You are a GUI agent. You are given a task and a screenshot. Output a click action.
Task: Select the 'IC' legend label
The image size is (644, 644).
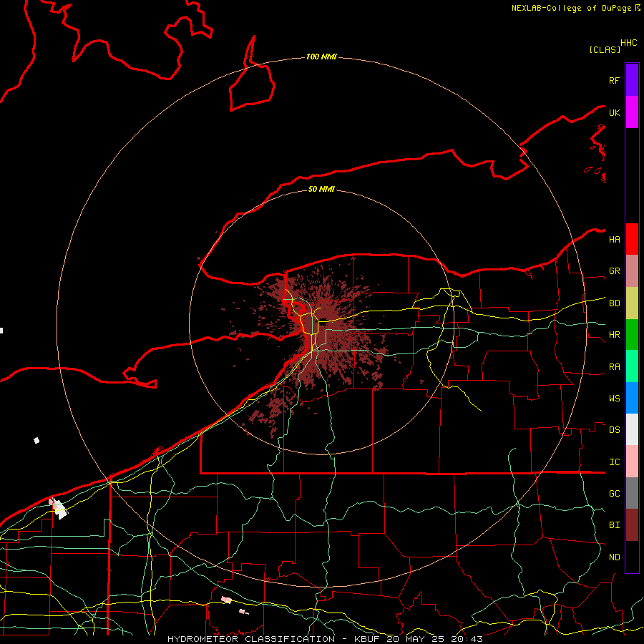pos(614,462)
